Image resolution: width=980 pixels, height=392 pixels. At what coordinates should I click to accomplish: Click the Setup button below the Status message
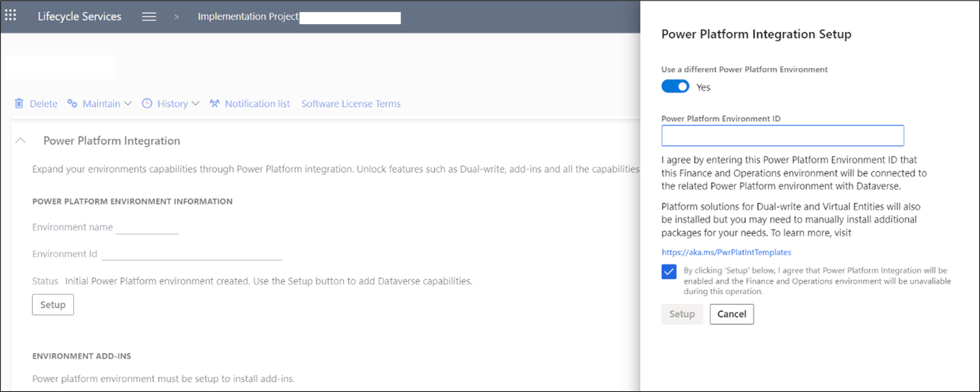click(x=53, y=305)
